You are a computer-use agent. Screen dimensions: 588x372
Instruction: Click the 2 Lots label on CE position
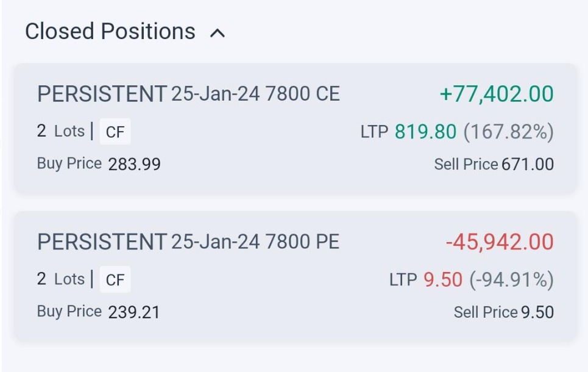[x=60, y=131]
